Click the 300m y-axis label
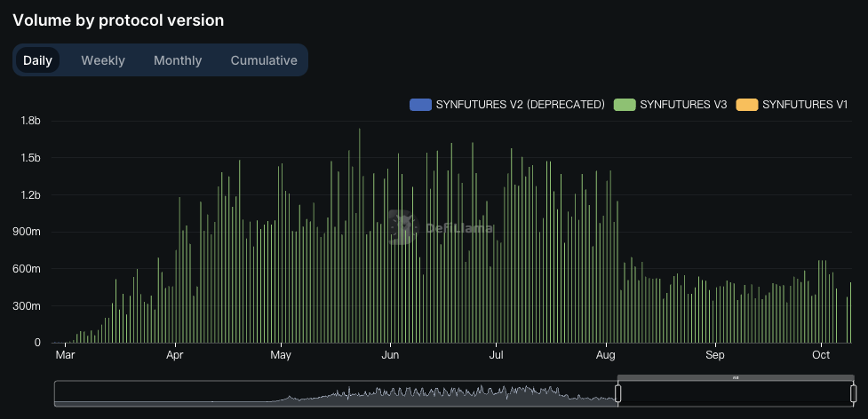868x419 pixels. pyautogui.click(x=28, y=306)
